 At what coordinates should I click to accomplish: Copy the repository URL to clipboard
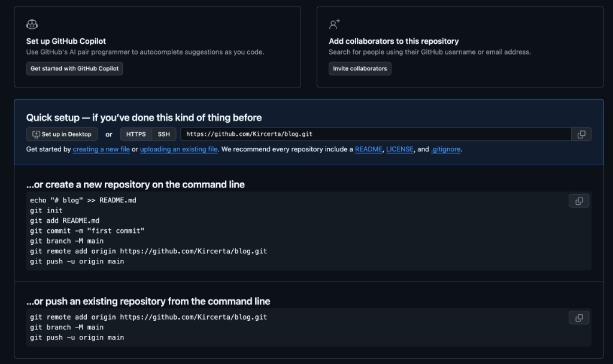(x=581, y=134)
